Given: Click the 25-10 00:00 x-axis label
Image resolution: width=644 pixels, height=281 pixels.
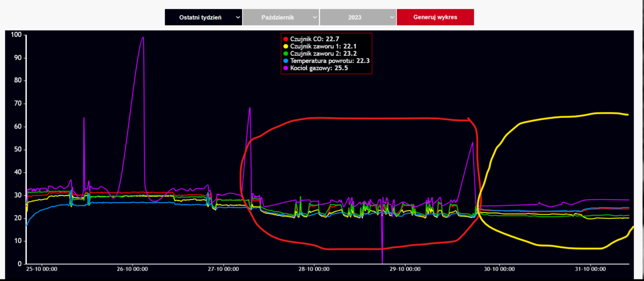Looking at the screenshot, I should (42, 269).
